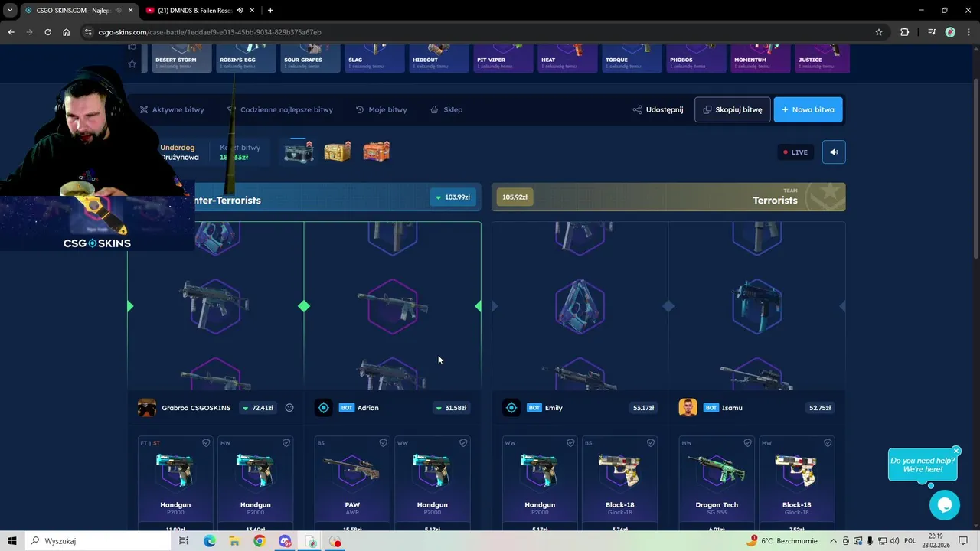Click Isamu's 52.75zł total badge
The height and width of the screenshot is (551, 980).
point(819,408)
